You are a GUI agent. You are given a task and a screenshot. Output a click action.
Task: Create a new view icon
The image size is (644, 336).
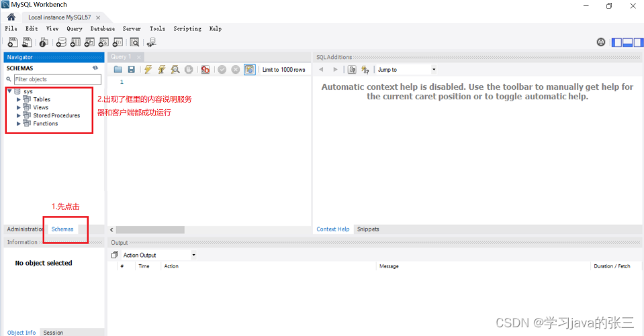89,42
